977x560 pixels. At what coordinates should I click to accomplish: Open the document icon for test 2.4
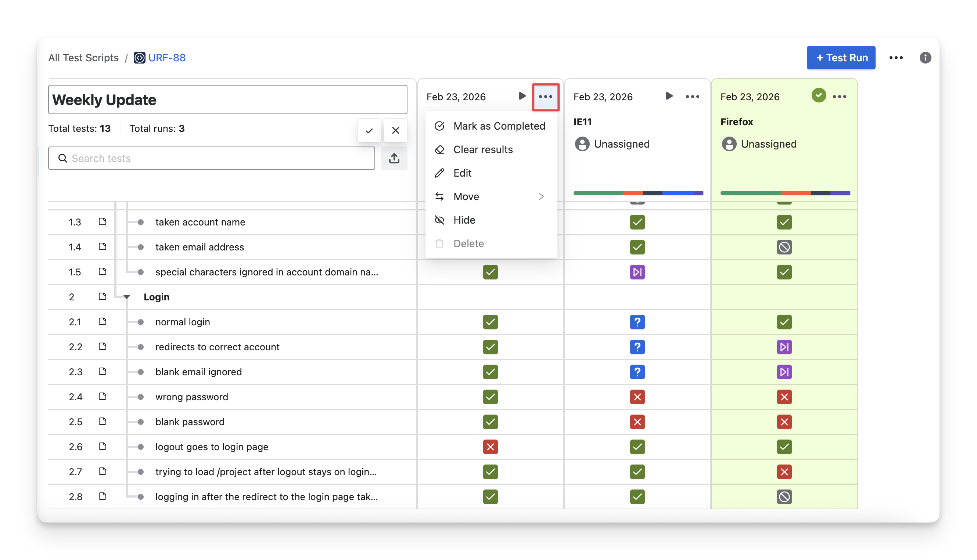tap(103, 397)
